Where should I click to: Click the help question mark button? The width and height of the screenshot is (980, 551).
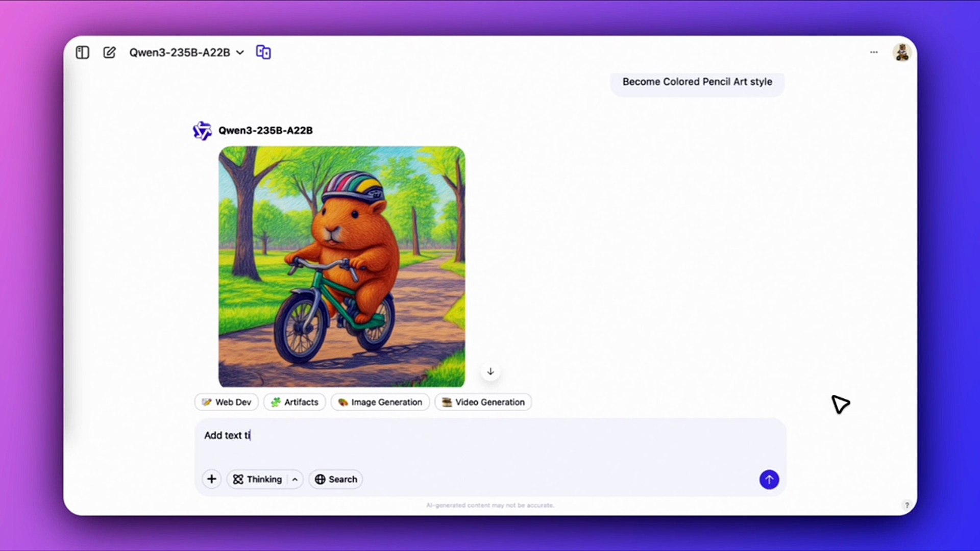point(907,505)
